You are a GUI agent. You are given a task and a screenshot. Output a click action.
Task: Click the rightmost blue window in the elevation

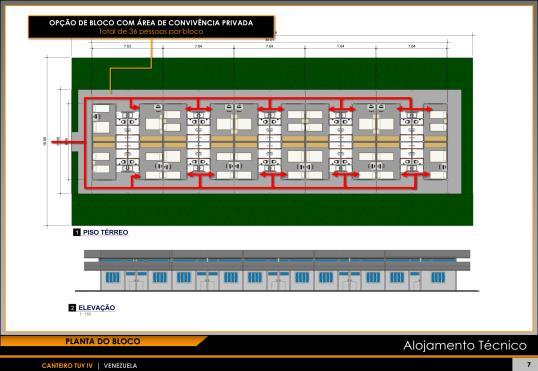438,277
